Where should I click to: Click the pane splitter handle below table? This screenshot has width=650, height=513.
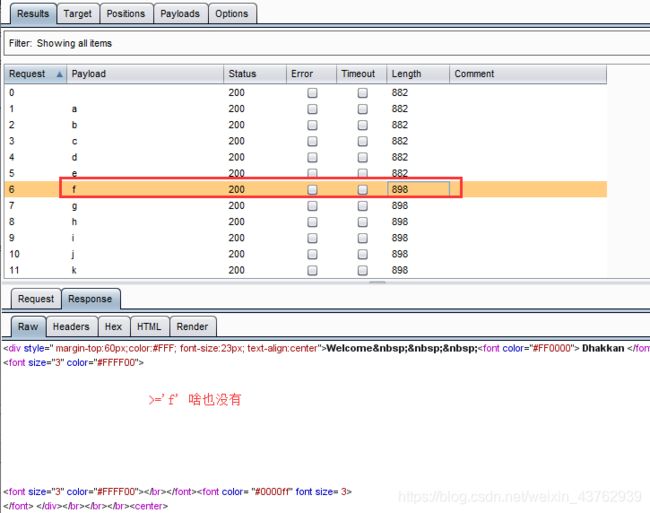[377, 282]
